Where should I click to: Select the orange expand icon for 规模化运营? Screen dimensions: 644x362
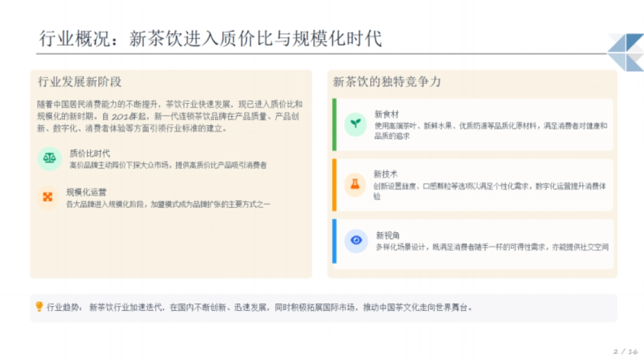click(47, 197)
